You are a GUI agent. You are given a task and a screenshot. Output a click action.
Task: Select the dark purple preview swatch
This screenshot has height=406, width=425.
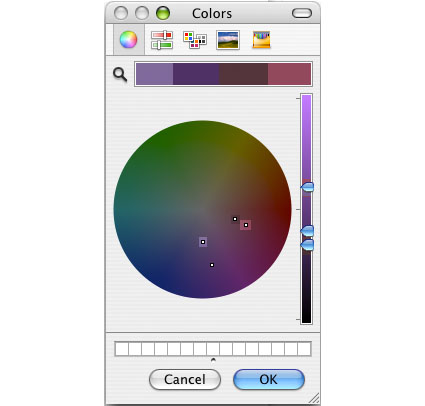(x=196, y=74)
